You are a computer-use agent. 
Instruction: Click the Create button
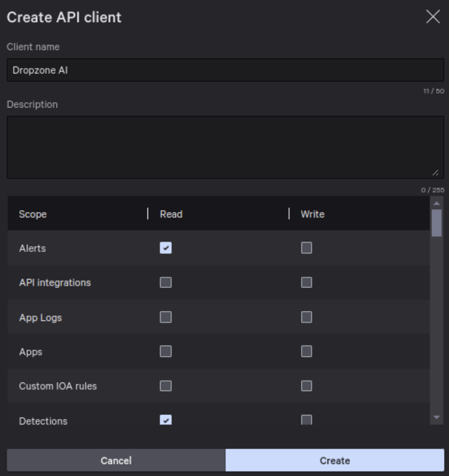(334, 460)
